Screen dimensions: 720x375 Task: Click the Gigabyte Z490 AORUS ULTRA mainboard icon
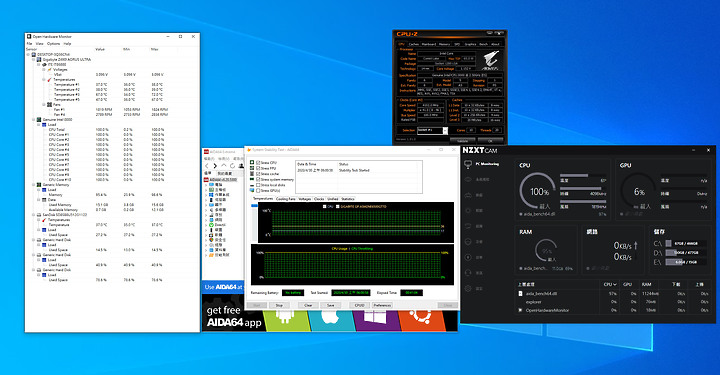tap(39, 60)
